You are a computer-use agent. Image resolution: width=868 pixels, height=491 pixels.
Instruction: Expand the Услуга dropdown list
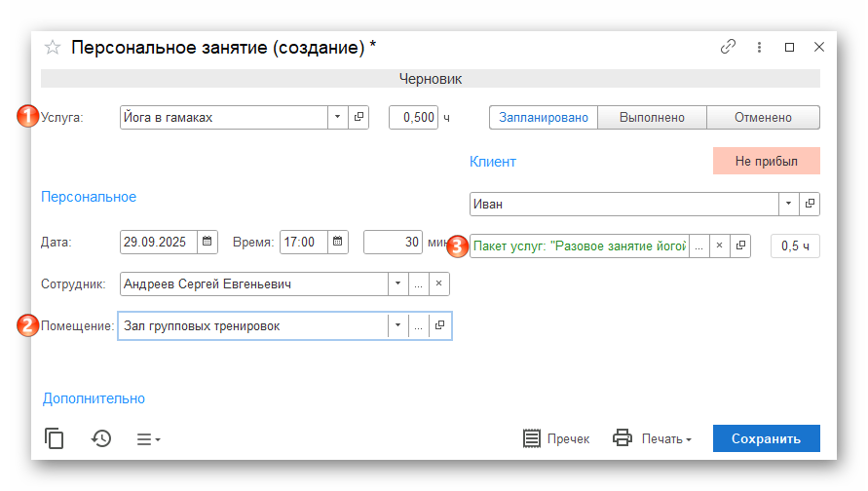point(337,117)
